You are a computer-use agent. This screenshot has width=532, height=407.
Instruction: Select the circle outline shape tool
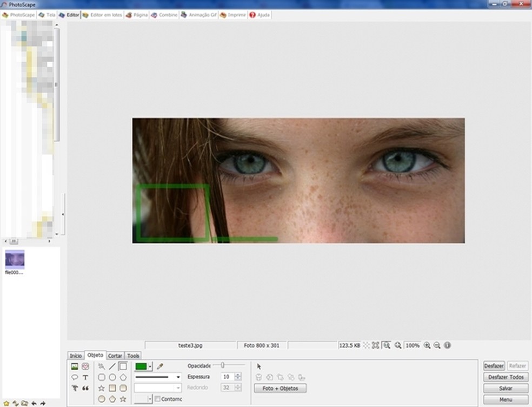pos(112,377)
